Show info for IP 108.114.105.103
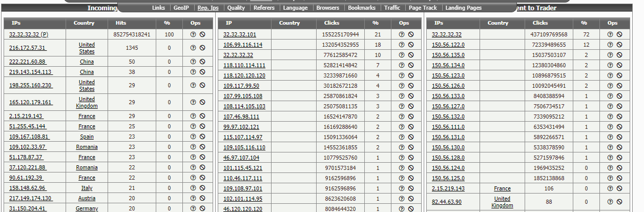This screenshot has width=644, height=212. tap(402, 106)
